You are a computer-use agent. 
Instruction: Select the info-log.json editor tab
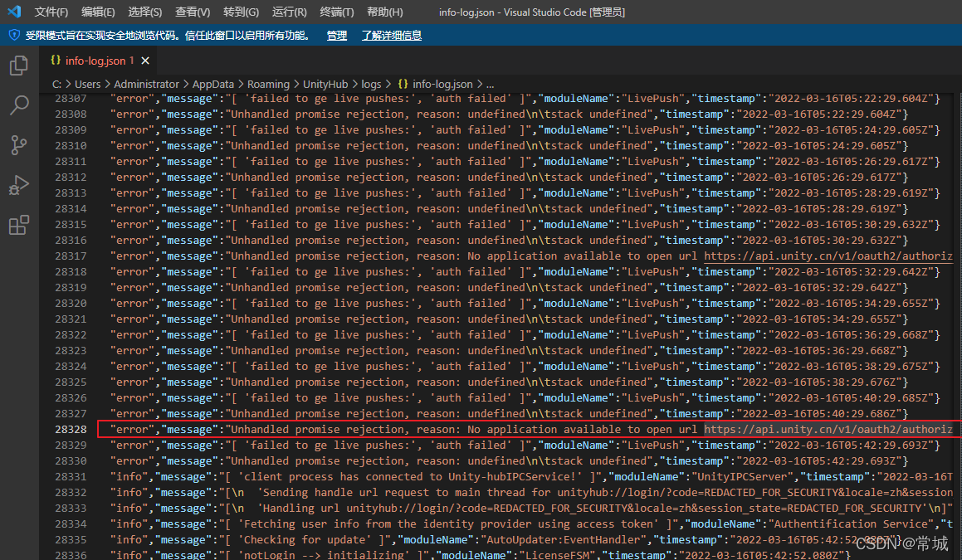click(x=100, y=61)
